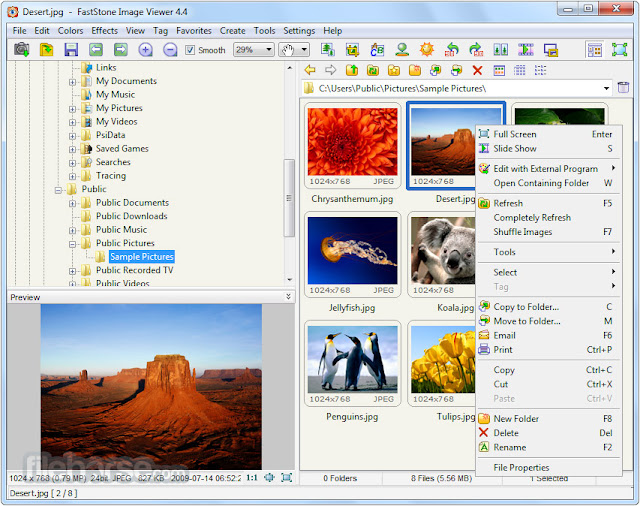Collapse the Preview panel with chevron
Screen dimensions: 640x506
[x=288, y=297]
